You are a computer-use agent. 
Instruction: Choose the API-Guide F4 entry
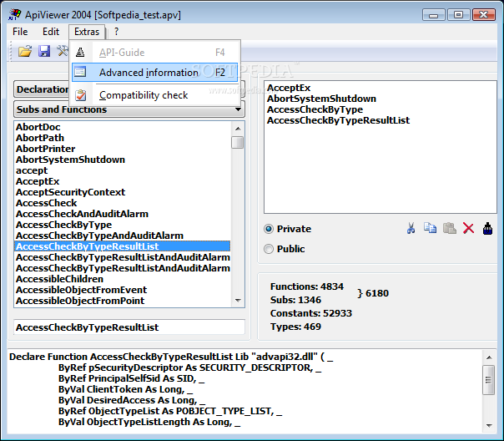155,53
